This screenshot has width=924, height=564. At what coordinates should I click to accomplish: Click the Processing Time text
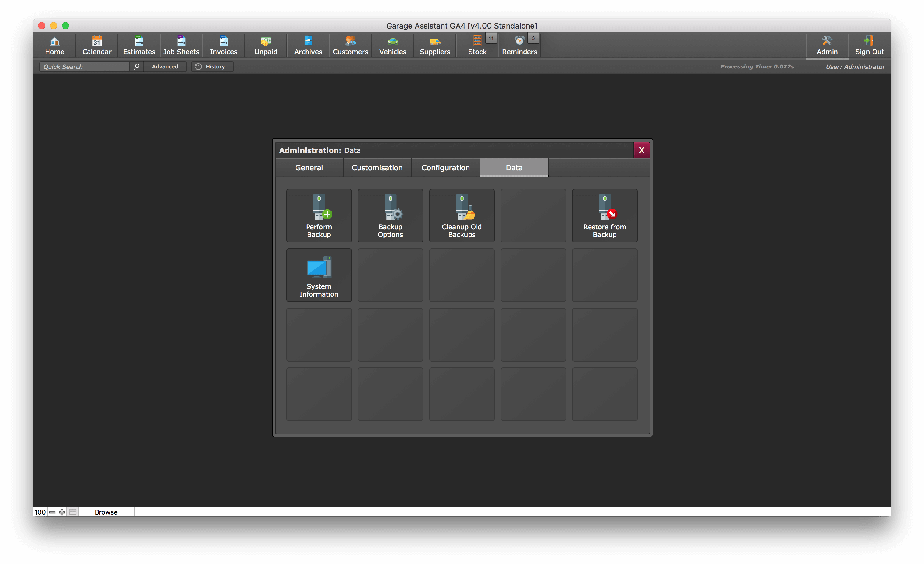(757, 66)
